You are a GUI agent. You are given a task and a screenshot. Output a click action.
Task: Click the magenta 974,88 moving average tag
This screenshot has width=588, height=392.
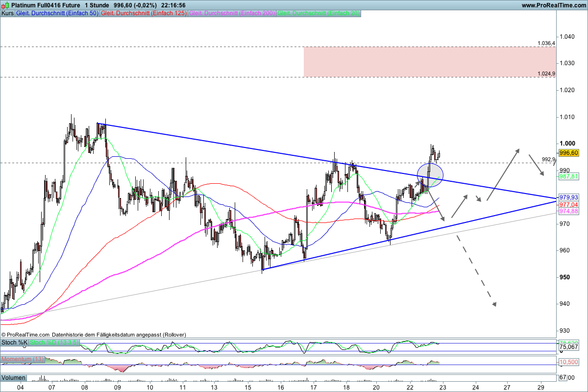point(569,211)
